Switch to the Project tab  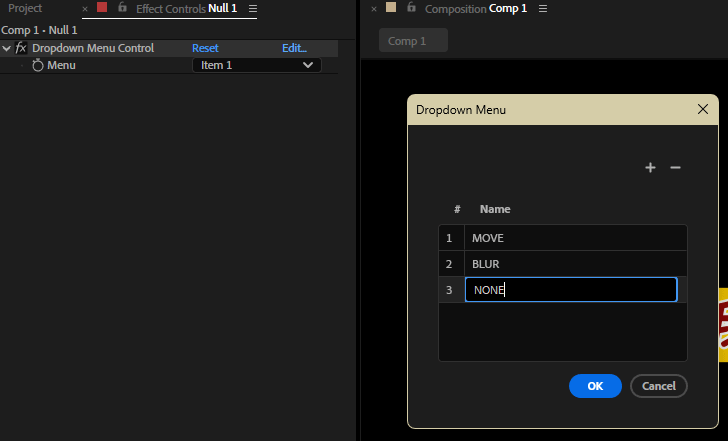[25, 8]
